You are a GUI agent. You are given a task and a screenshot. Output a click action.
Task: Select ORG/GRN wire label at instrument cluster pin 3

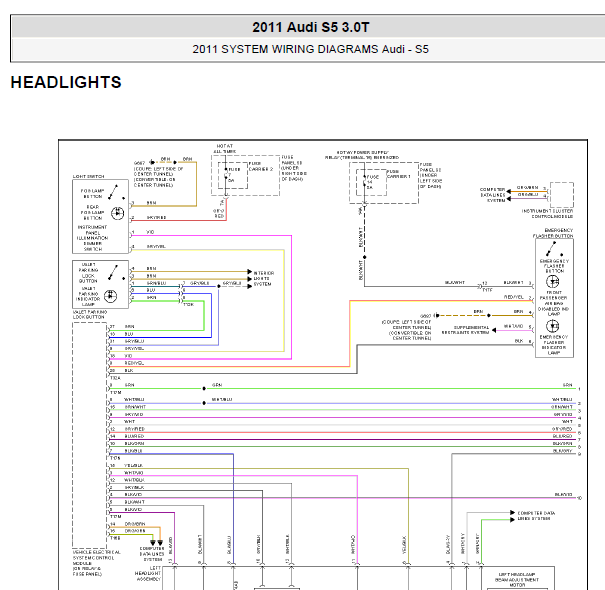pos(527,187)
